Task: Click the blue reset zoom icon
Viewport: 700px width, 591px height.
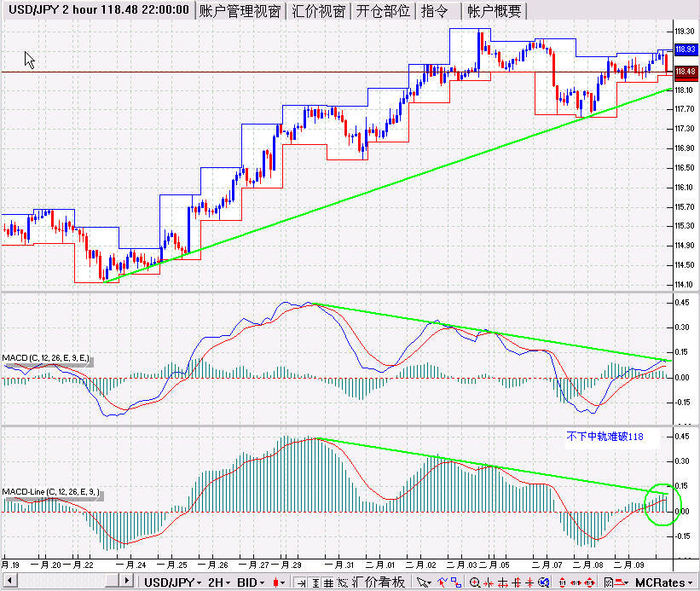Action: (x=543, y=582)
